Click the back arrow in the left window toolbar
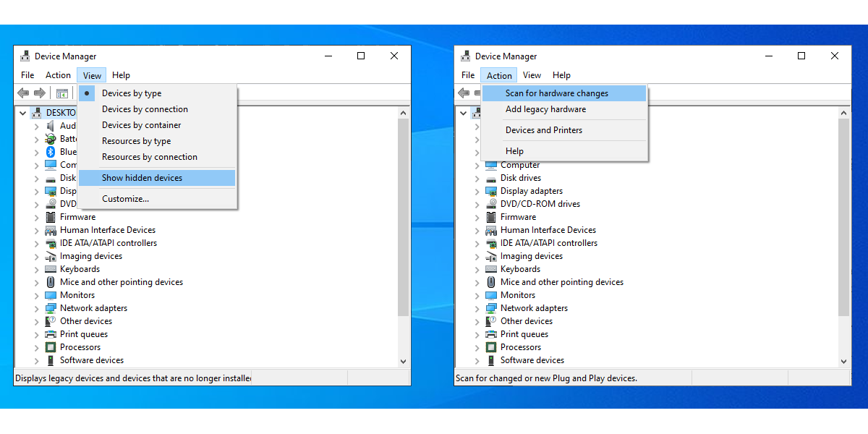This screenshot has width=868, height=434. (23, 93)
